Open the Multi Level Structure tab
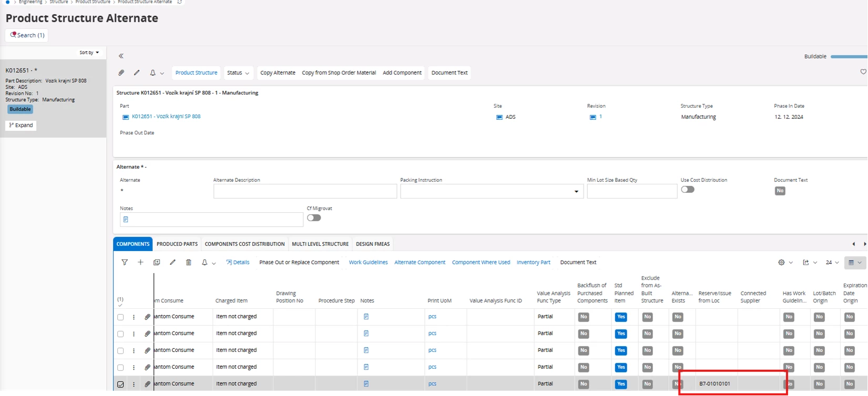 [x=320, y=244]
